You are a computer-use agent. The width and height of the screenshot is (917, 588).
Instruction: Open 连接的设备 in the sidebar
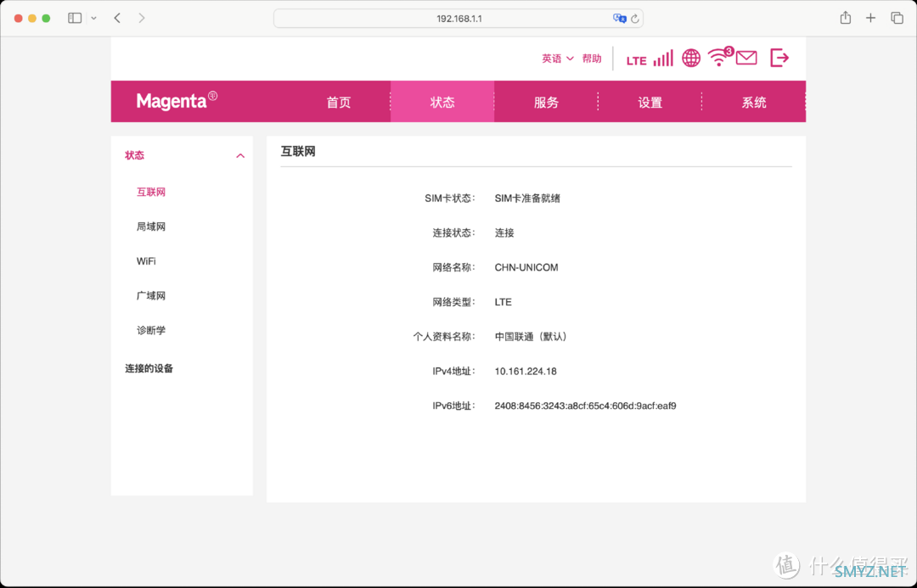click(x=149, y=368)
